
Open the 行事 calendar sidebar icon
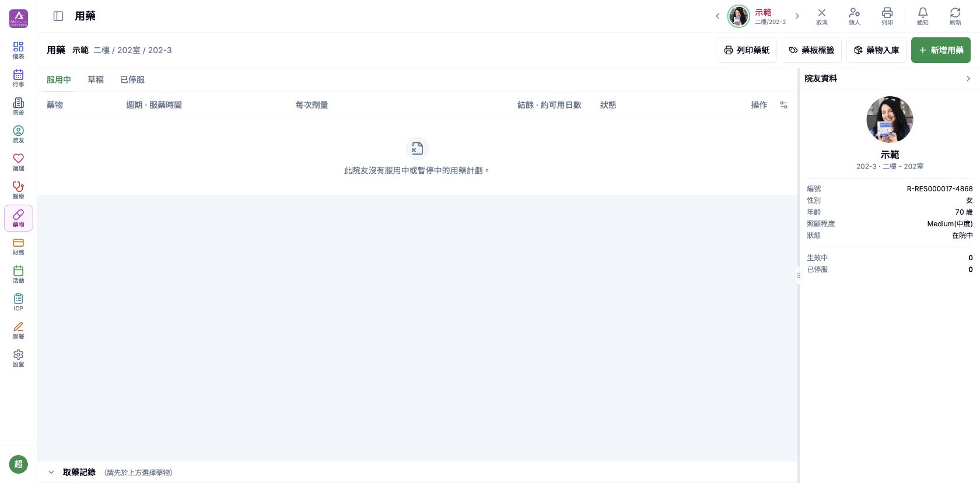pos(18,78)
